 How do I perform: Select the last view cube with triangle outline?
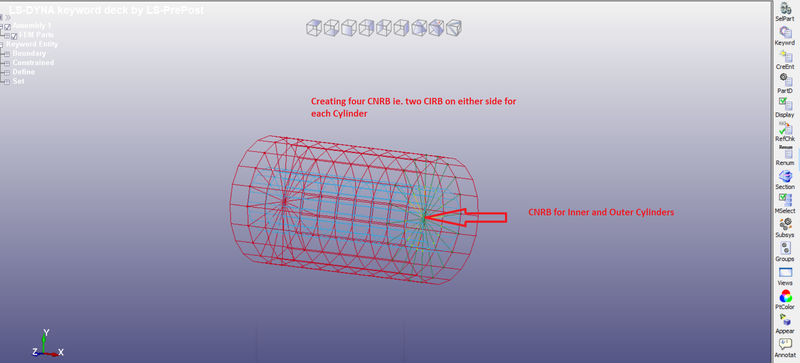(454, 28)
